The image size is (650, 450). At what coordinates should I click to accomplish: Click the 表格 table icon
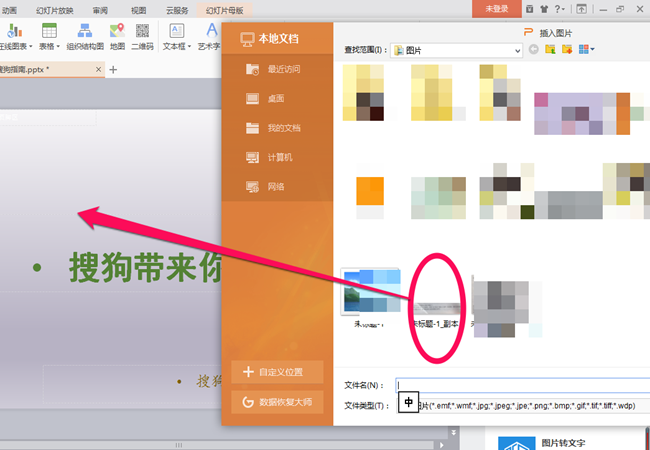click(49, 31)
